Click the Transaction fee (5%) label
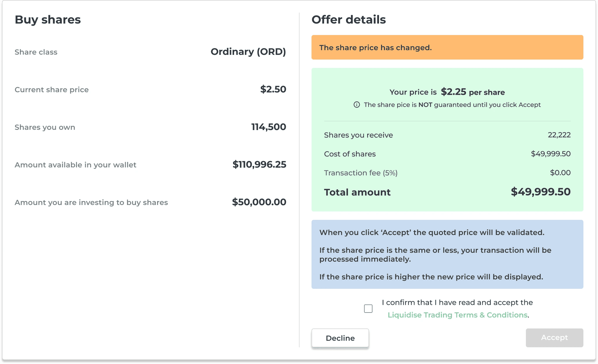The width and height of the screenshot is (598, 364). (x=361, y=173)
